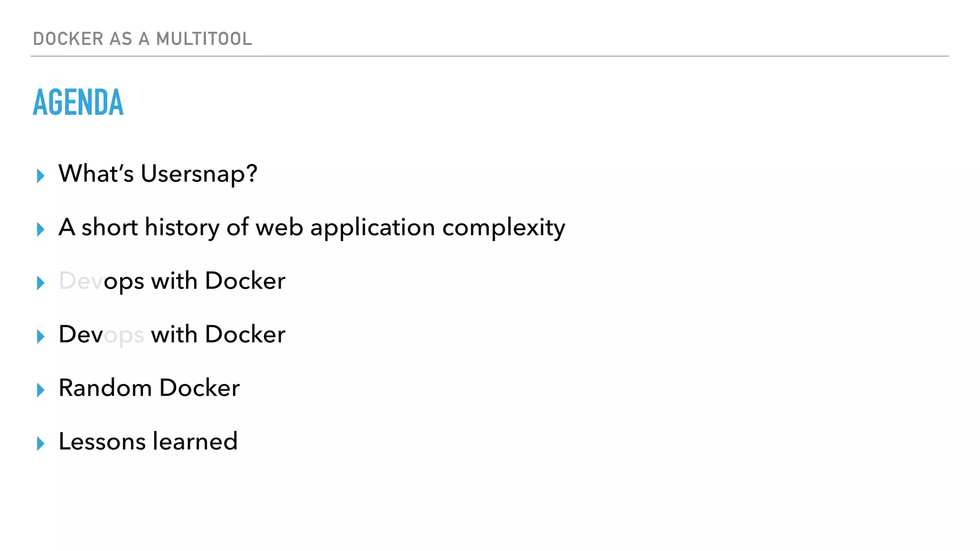The image size is (980, 551).
Task: Click the blue arrow beside What's Usersnap?
Action: (41, 176)
